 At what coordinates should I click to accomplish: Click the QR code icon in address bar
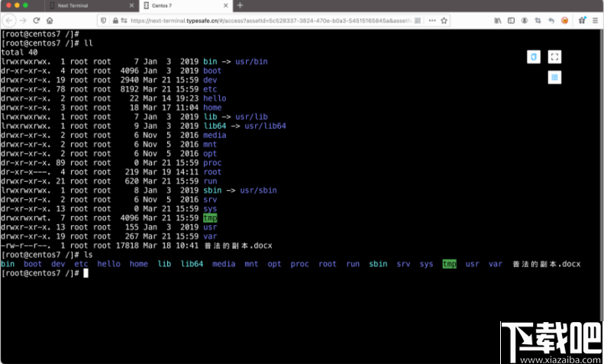(418, 21)
